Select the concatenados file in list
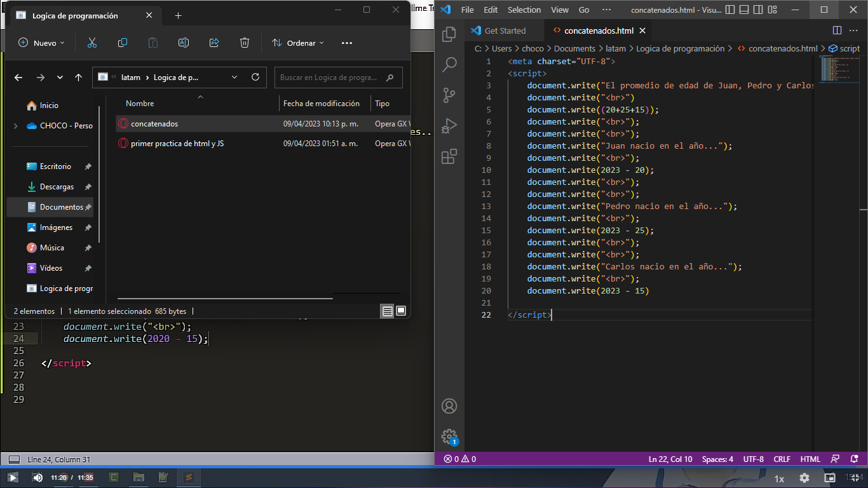 tap(154, 124)
